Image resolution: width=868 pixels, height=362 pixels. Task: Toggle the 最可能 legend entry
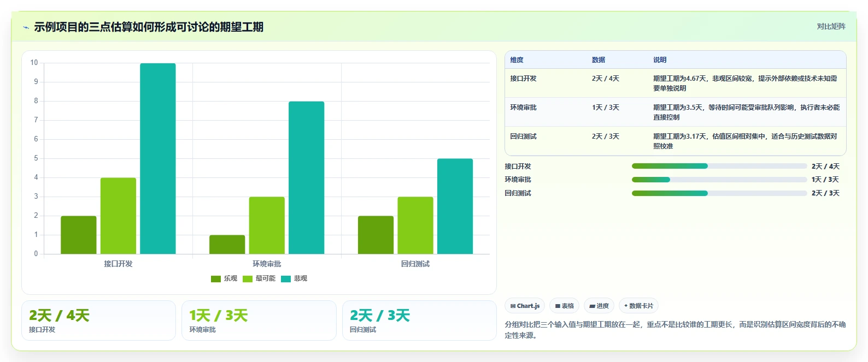click(x=259, y=278)
